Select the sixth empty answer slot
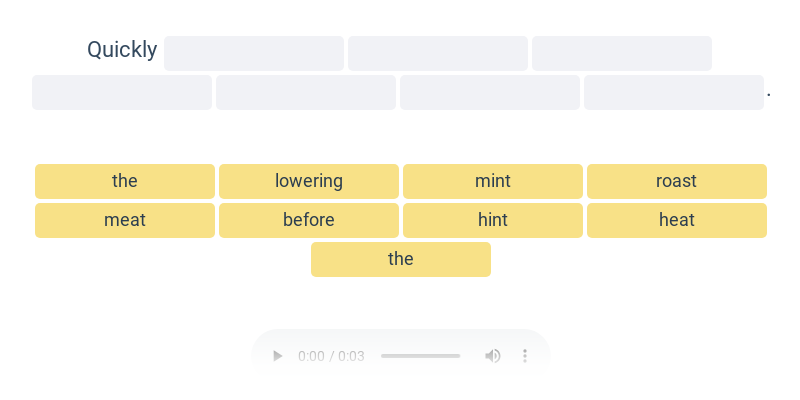Viewport: 800px width, 400px height. (x=490, y=92)
